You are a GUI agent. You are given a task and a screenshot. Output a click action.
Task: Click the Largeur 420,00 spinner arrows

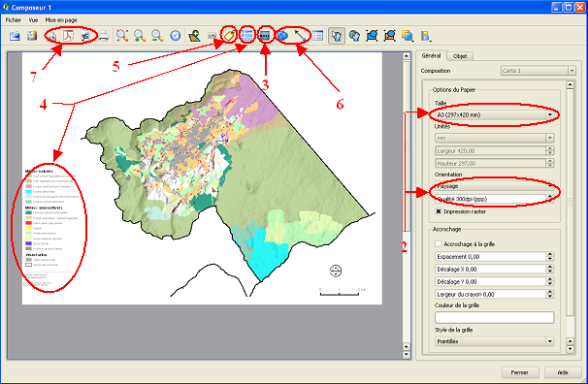[550, 151]
